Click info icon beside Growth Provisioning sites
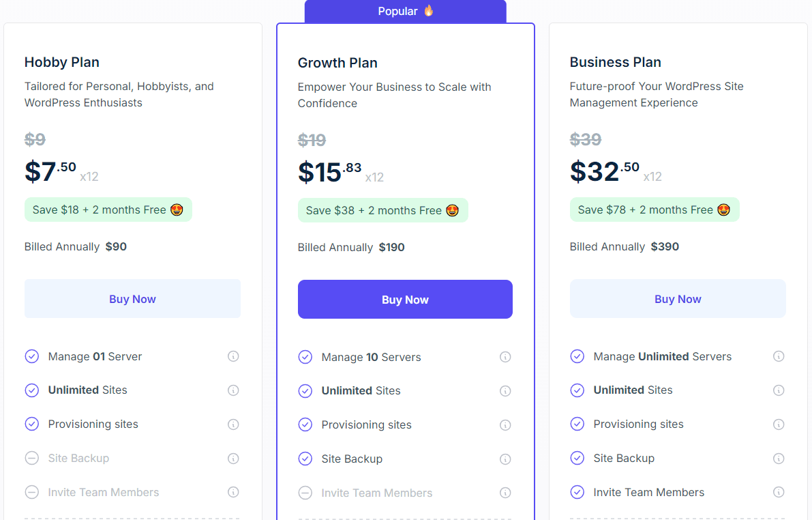Viewport: 812px width, 520px height. pos(505,425)
